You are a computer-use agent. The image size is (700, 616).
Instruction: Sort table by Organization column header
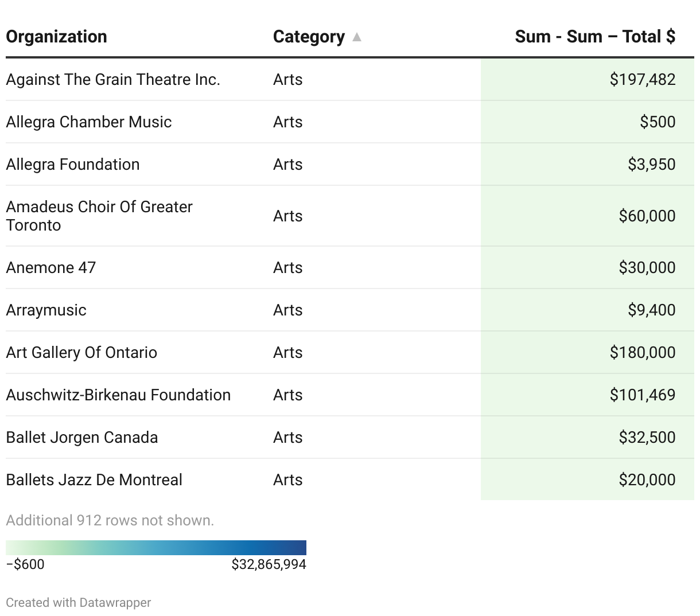56,37
